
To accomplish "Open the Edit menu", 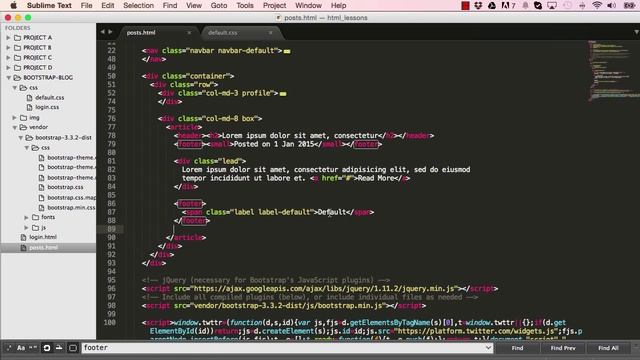I will (x=108, y=6).
